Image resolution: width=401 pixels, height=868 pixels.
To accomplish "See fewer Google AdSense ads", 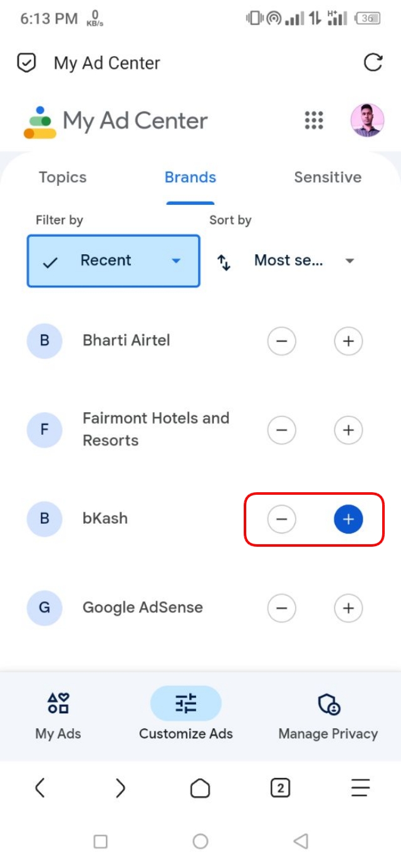I will [282, 608].
